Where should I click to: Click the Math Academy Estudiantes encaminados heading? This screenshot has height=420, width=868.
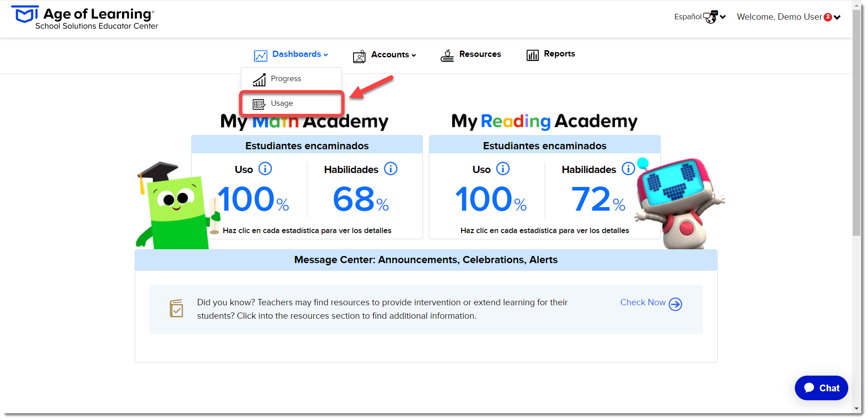point(307,146)
